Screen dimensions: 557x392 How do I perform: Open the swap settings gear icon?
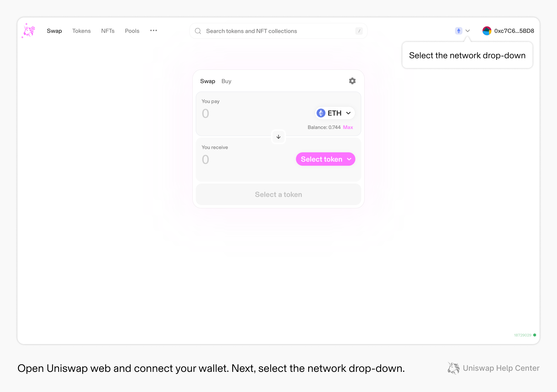(352, 81)
